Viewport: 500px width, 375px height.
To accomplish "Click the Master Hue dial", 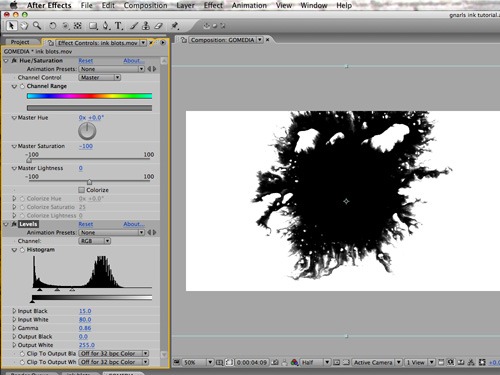I will [x=87, y=131].
